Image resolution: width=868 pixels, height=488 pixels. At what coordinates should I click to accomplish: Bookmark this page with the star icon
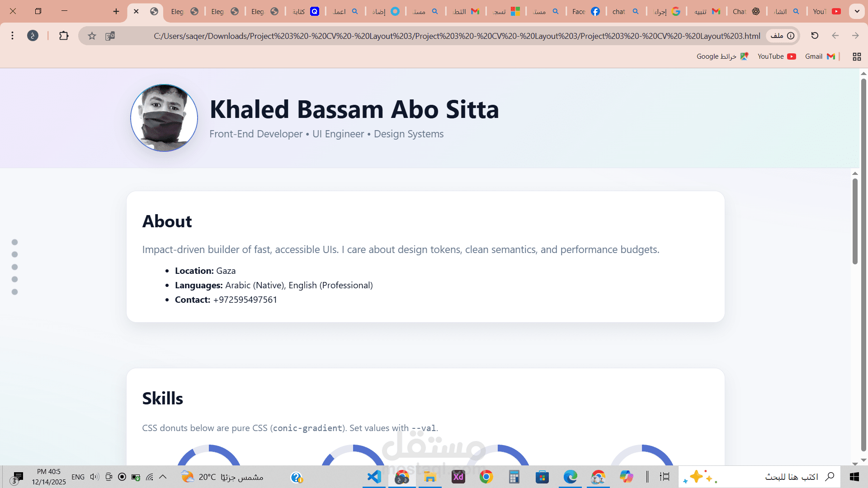click(x=92, y=36)
